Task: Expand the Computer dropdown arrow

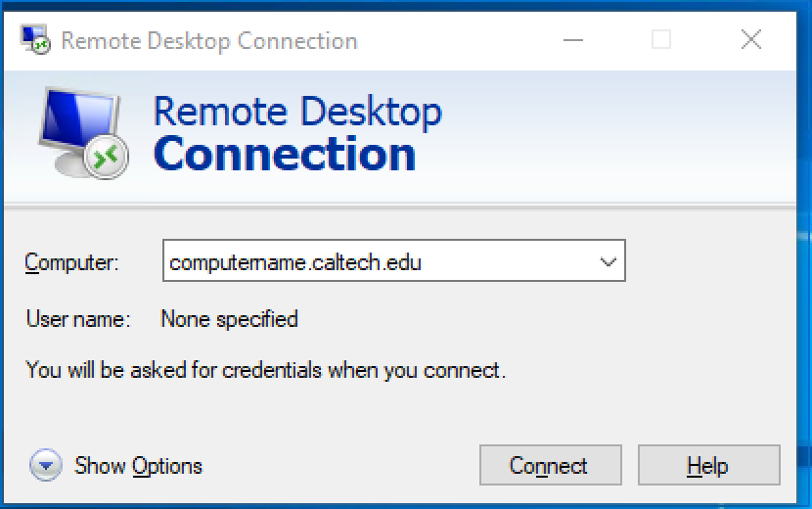Action: (608, 262)
